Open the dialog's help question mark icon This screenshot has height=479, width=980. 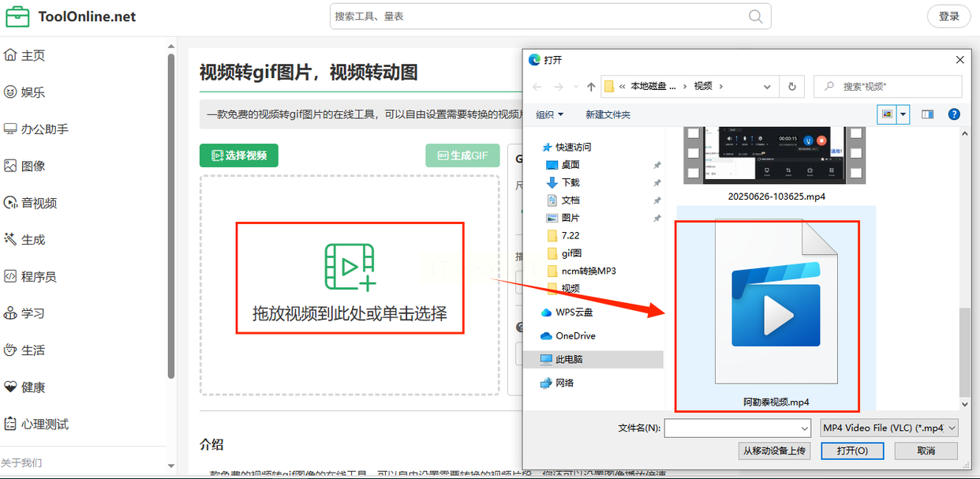click(x=953, y=114)
